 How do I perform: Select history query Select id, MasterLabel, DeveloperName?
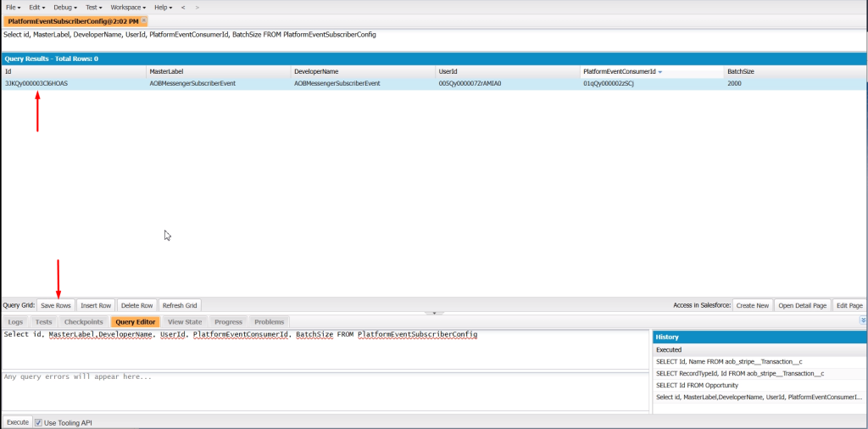(759, 398)
